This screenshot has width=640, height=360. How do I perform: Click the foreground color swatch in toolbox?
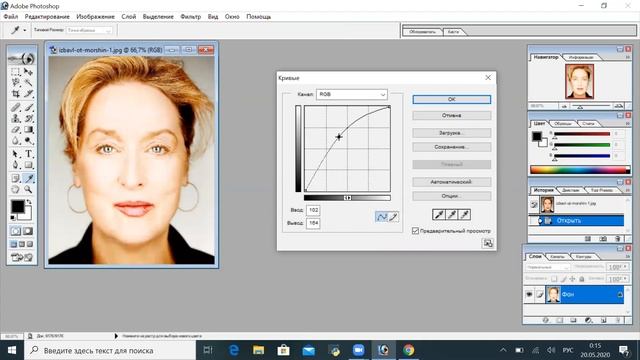(x=17, y=206)
